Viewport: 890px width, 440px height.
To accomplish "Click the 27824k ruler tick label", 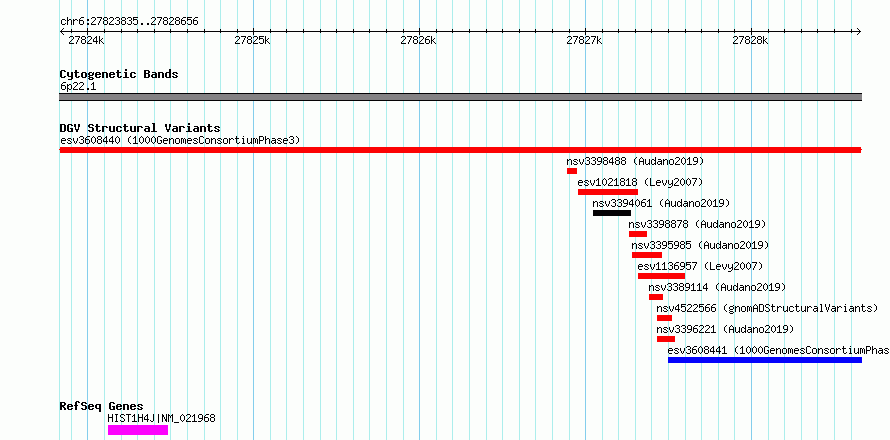I will click(86, 40).
